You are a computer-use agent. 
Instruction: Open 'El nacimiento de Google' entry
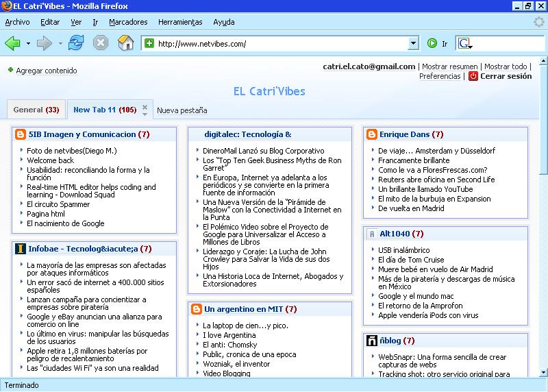[65, 223]
